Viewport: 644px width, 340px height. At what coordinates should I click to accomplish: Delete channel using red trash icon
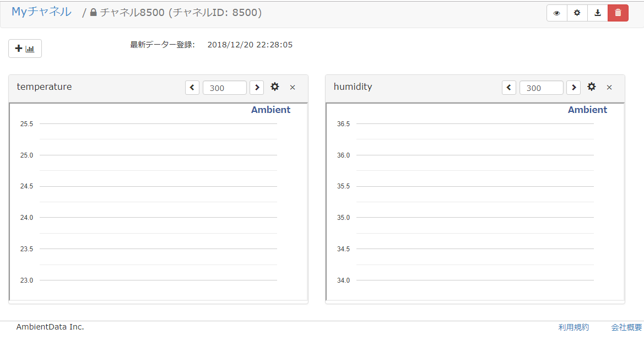coord(618,13)
